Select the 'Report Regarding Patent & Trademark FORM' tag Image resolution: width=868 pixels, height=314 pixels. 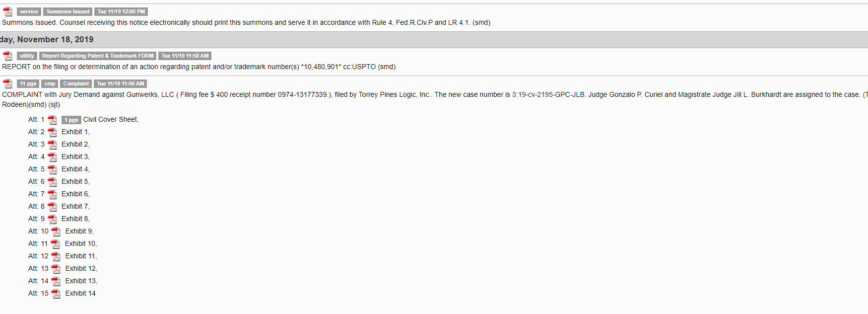click(x=98, y=56)
